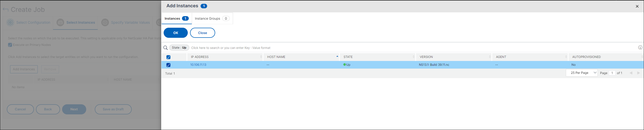Screen dimensions: 644x130
Task: Click the search magnifier icon
Action: pos(165,48)
